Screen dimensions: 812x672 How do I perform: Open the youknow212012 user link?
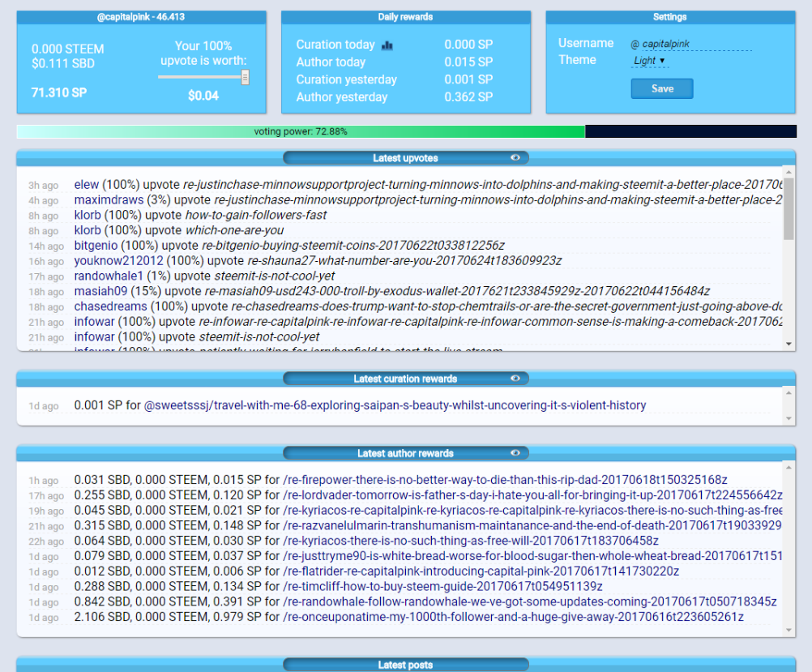pyautogui.click(x=118, y=261)
